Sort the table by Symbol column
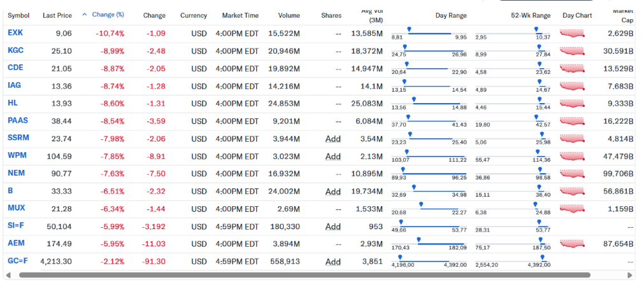Image resolution: width=644 pixels, height=292 pixels. 18,15
